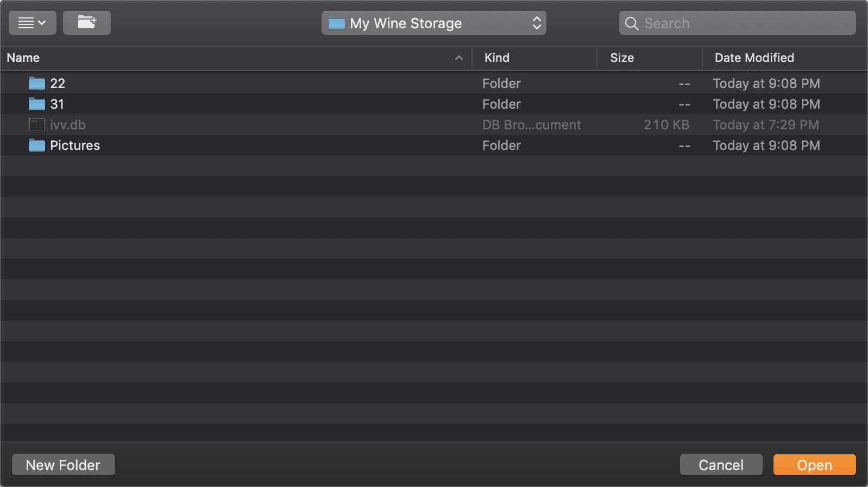This screenshot has height=487, width=868.
Task: Click the orange Open button
Action: coord(814,465)
